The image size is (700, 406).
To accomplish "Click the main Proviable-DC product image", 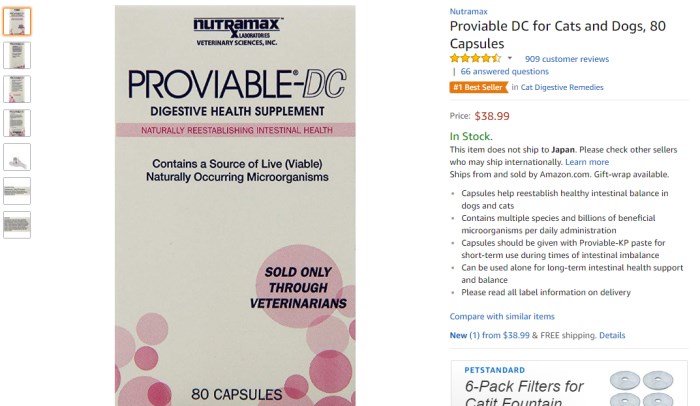I will [x=235, y=205].
